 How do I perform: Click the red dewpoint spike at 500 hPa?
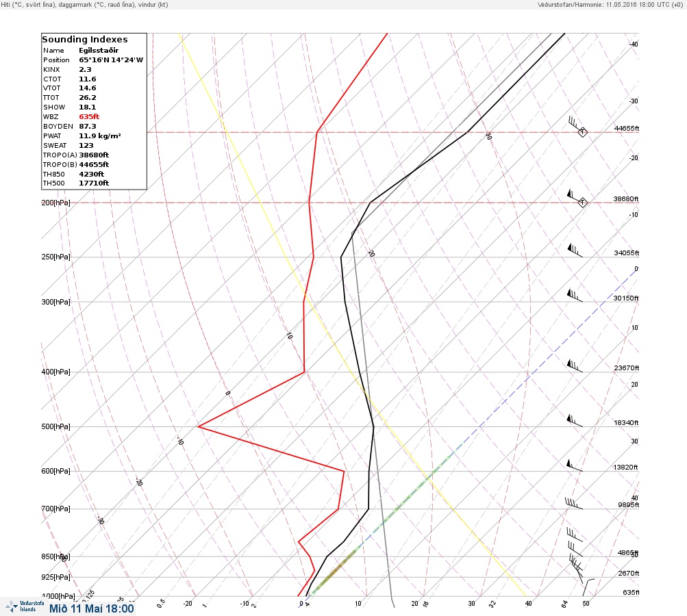[x=199, y=426]
